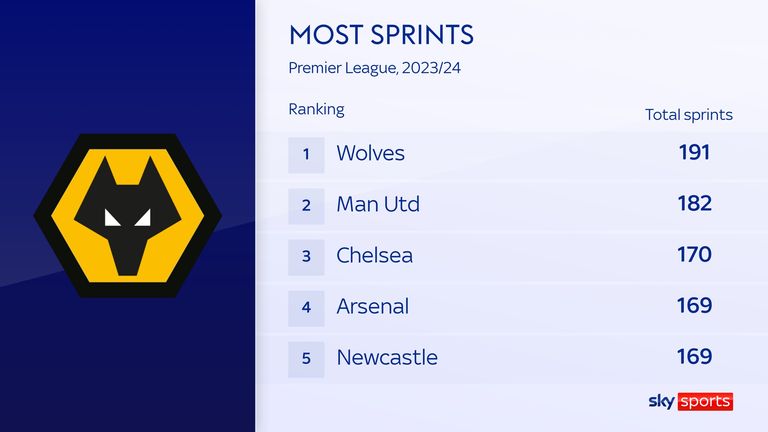This screenshot has height=432, width=768.
Task: Select the rank 5 number badge
Action: tap(306, 359)
